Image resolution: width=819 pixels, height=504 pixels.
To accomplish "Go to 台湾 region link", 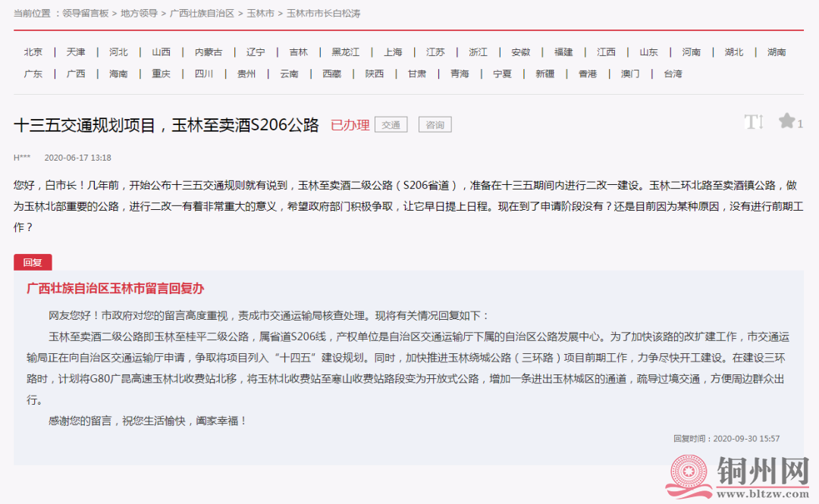I will tap(673, 74).
